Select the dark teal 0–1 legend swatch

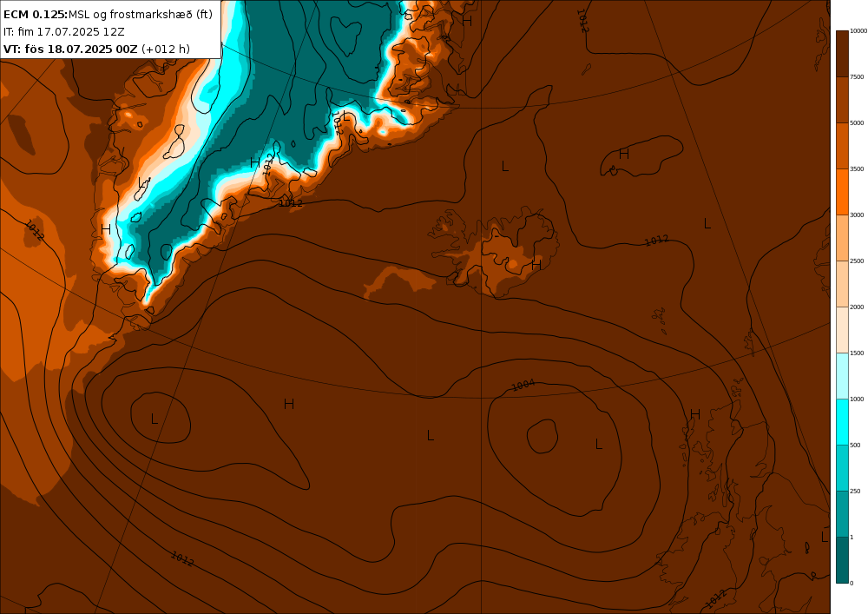(842, 560)
